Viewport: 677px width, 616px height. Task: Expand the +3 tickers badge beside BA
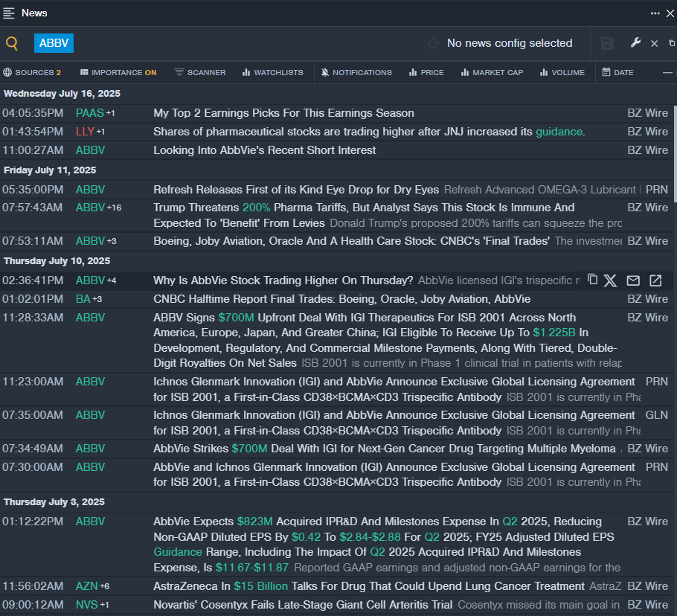click(x=97, y=299)
